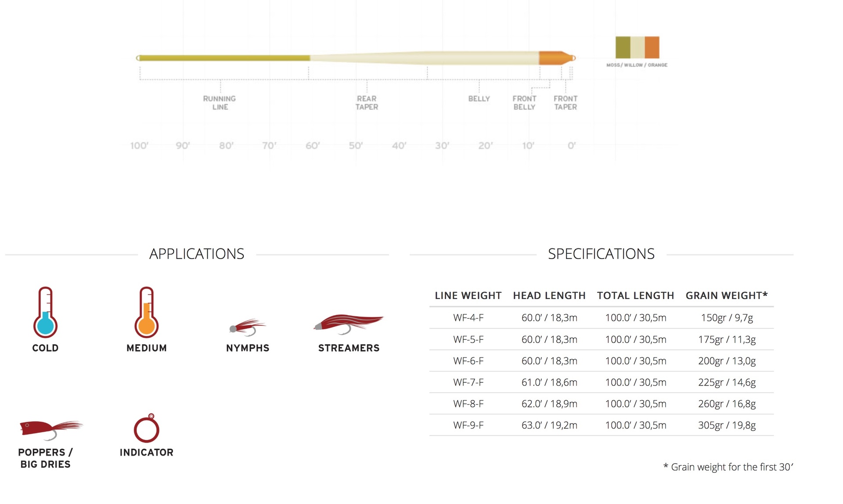This screenshot has height=504, width=843.
Task: Click the willow color swatch
Action: coord(638,47)
